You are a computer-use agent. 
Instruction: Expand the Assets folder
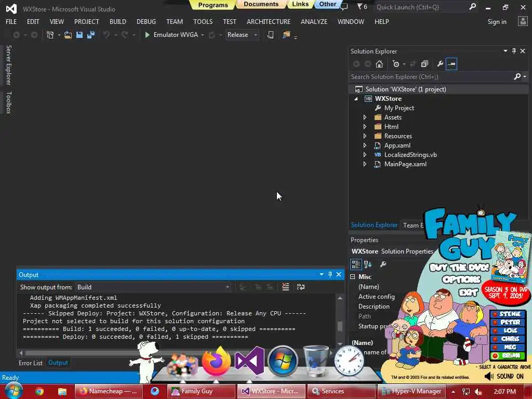pyautogui.click(x=365, y=117)
